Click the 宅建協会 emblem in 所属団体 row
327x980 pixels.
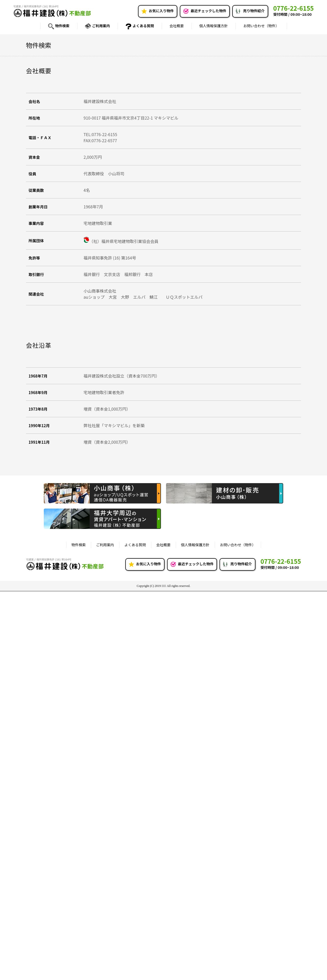click(x=86, y=240)
